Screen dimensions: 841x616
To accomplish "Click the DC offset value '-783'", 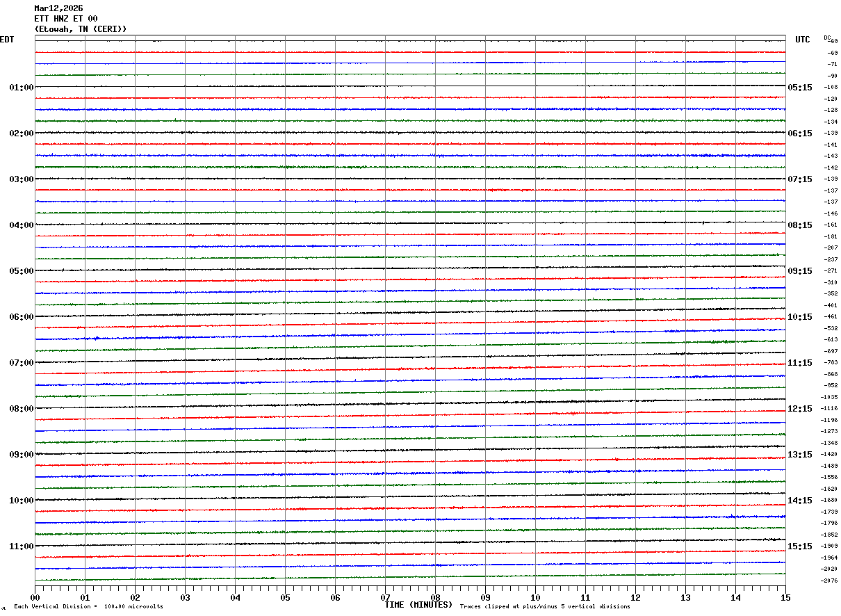I will click(831, 363).
